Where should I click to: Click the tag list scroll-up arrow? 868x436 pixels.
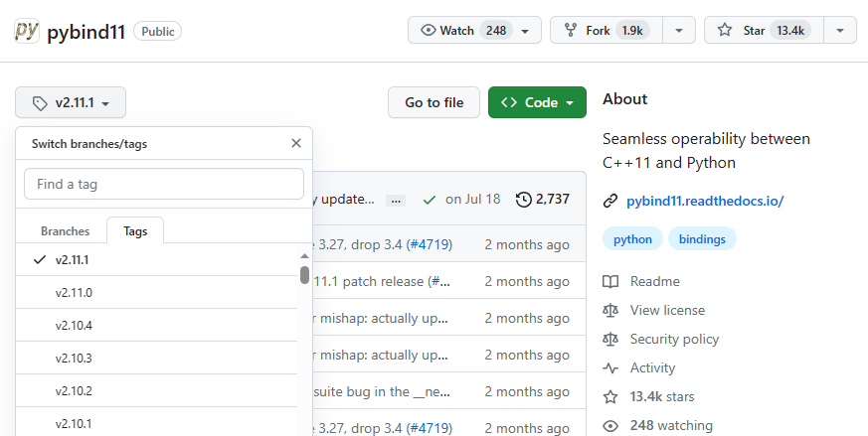coord(304,255)
